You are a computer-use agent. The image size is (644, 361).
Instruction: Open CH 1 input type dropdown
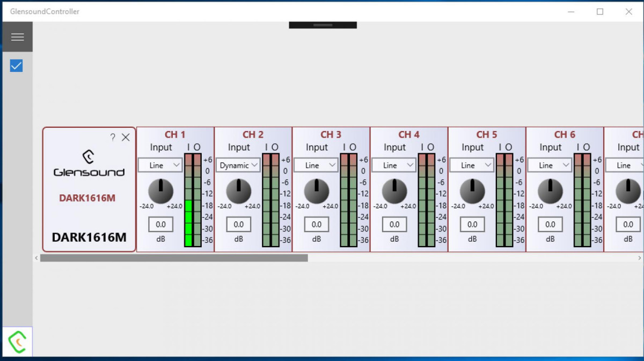(160, 165)
